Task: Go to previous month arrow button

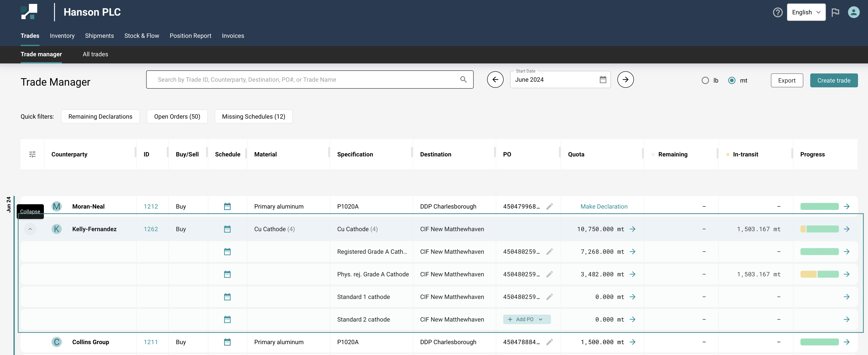Action: 495,80
